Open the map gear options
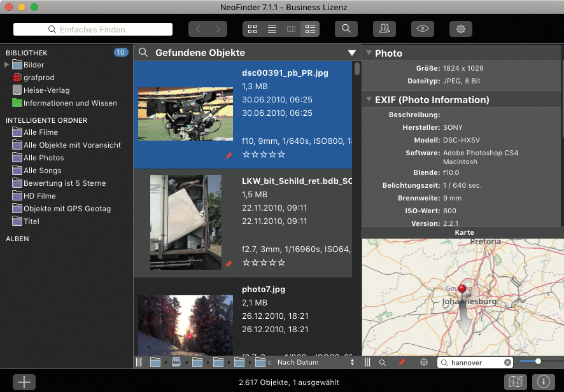 [423, 363]
